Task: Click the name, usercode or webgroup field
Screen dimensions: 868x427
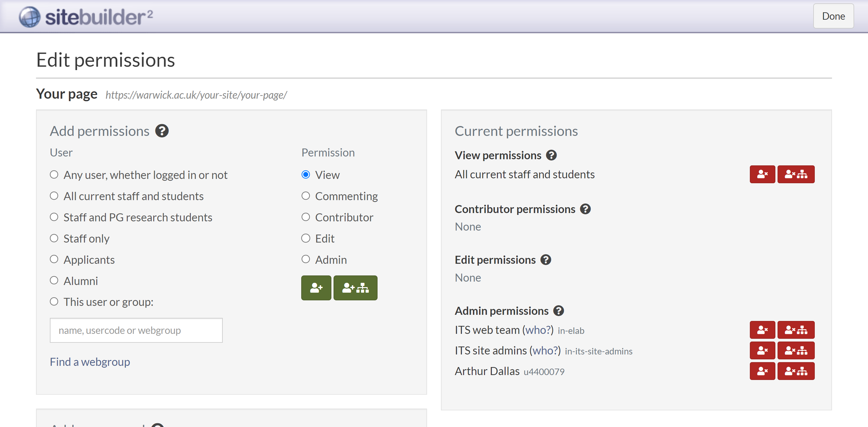Action: (x=136, y=330)
